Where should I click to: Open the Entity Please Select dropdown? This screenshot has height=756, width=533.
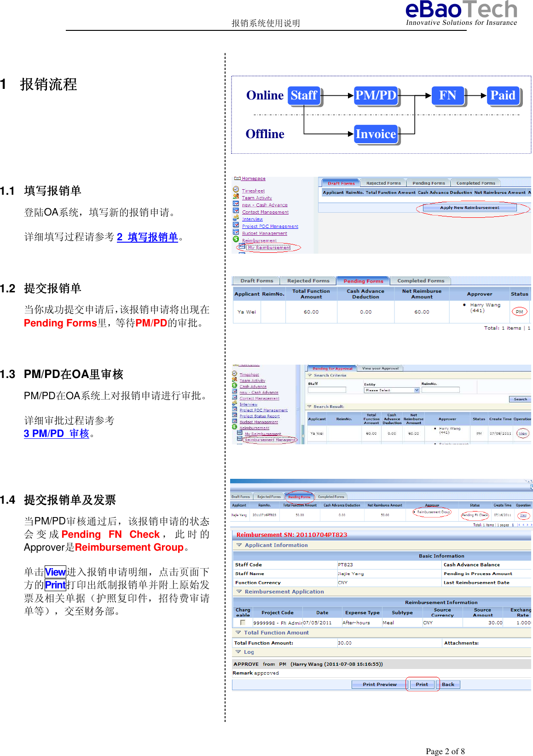click(x=392, y=390)
